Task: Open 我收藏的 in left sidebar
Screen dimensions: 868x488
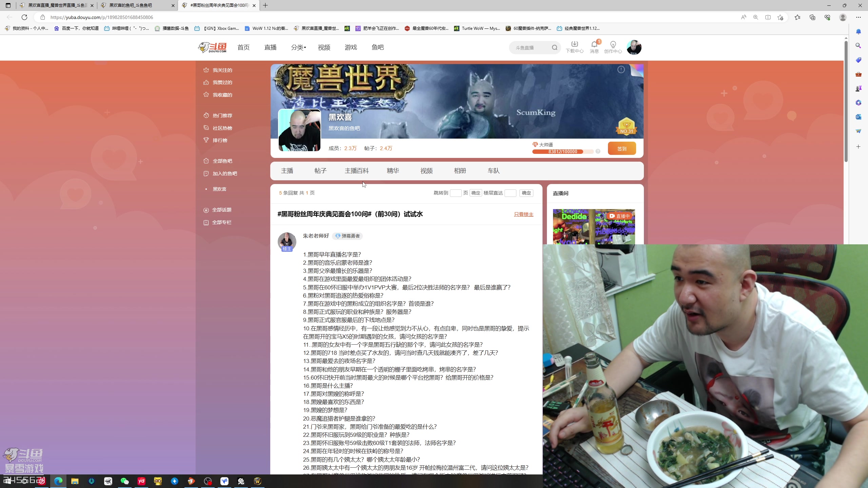Action: tap(218, 95)
